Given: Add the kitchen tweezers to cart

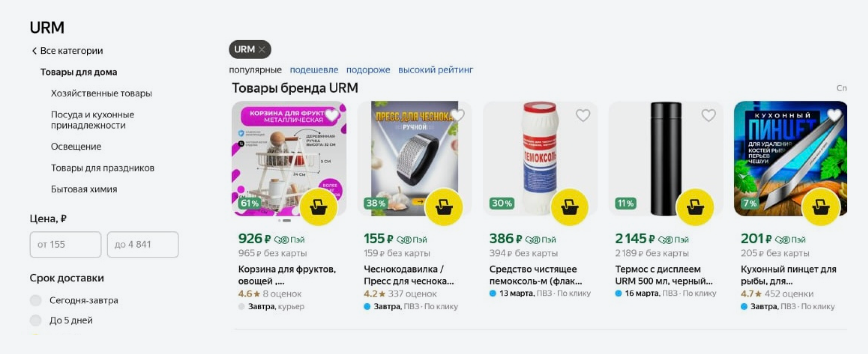Looking at the screenshot, I should point(821,207).
